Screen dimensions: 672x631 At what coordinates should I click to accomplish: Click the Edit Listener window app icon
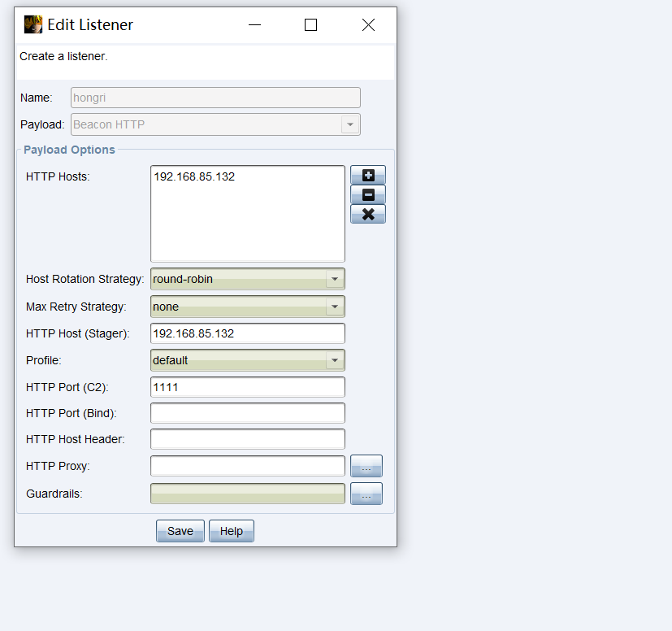click(33, 24)
